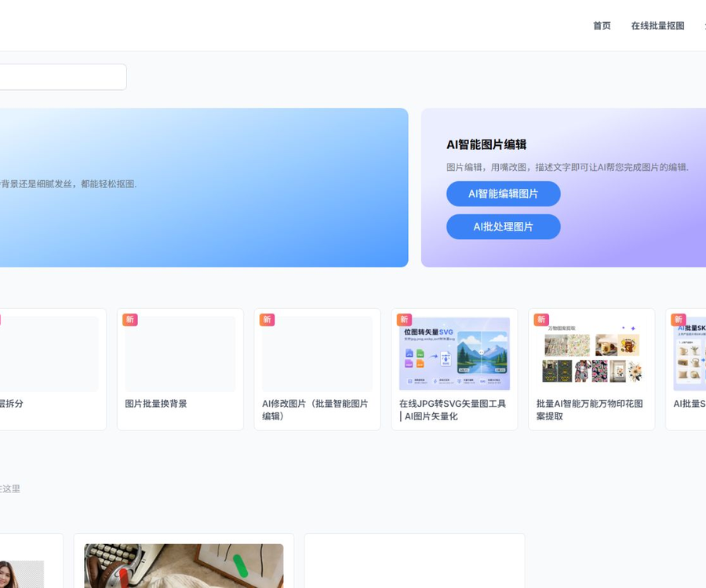Open the 首页 navigation item
This screenshot has width=706, height=588.
602,26
